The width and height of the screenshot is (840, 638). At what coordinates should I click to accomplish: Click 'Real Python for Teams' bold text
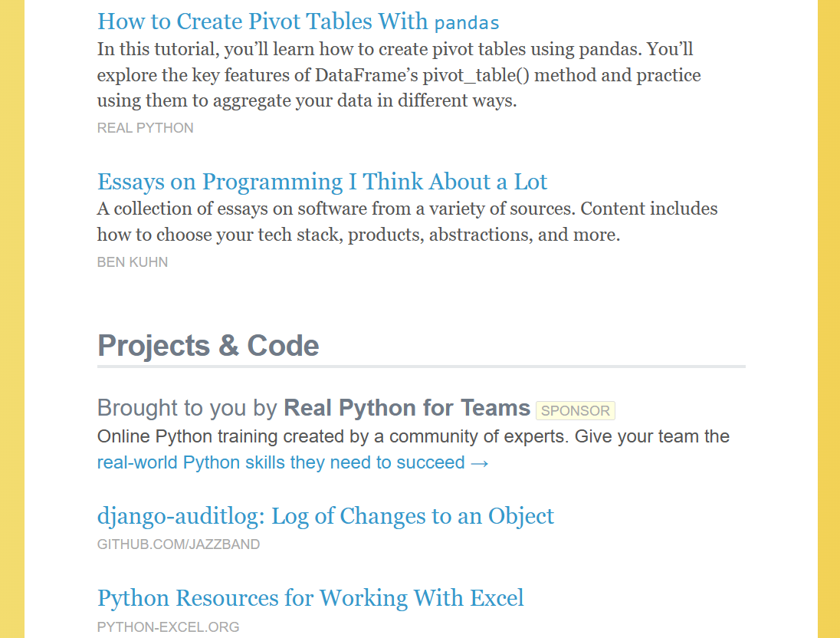[407, 407]
